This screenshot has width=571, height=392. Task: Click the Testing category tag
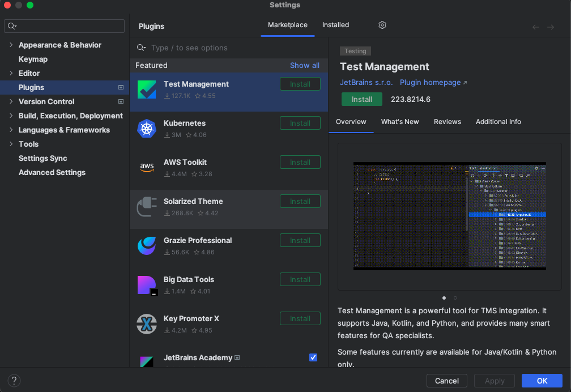(x=355, y=51)
